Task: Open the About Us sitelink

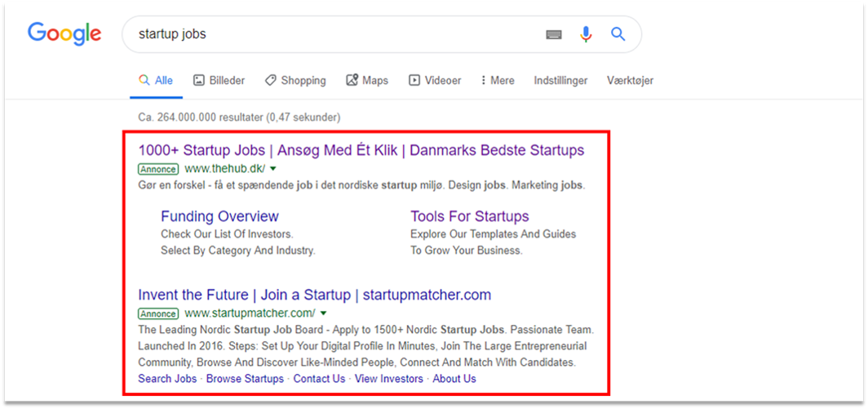Action: (454, 379)
